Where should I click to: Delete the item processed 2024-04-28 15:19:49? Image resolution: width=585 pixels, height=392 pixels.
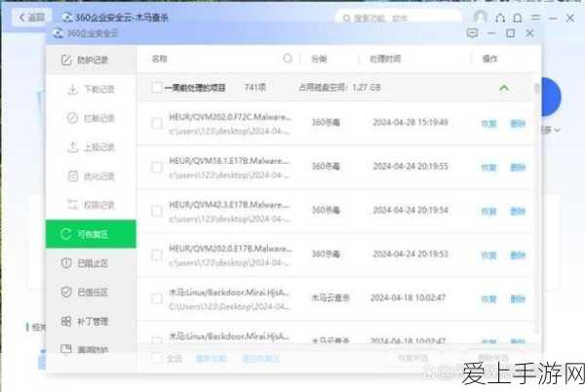point(518,124)
